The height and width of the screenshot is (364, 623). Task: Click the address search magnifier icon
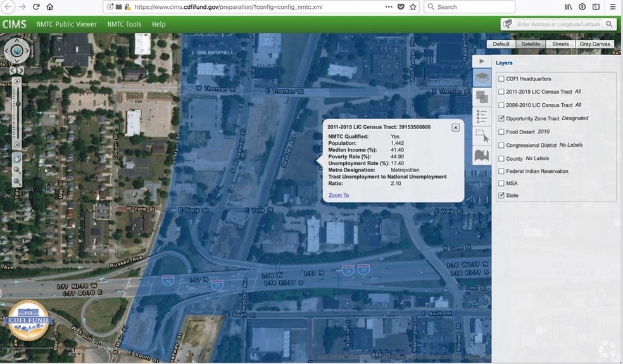(x=609, y=24)
